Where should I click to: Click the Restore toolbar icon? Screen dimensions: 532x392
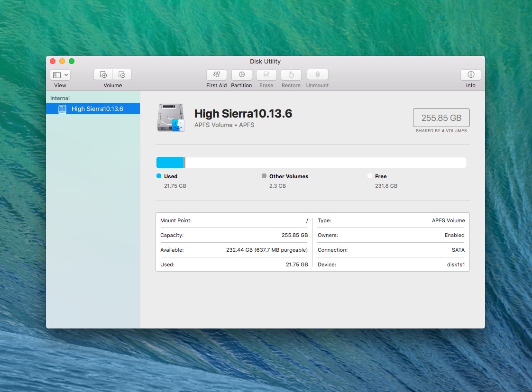pyautogui.click(x=291, y=74)
